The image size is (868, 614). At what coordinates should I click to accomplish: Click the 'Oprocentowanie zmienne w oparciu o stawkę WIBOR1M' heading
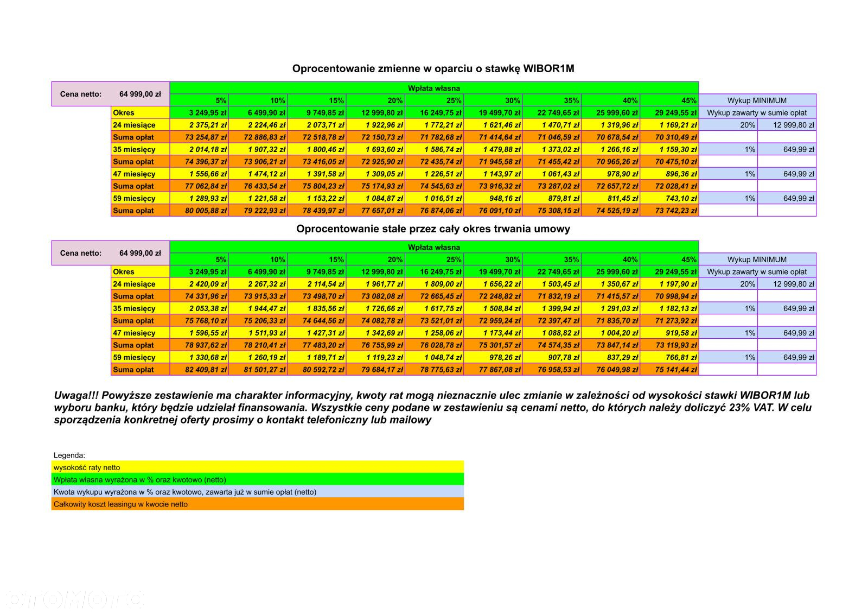tap(433, 68)
